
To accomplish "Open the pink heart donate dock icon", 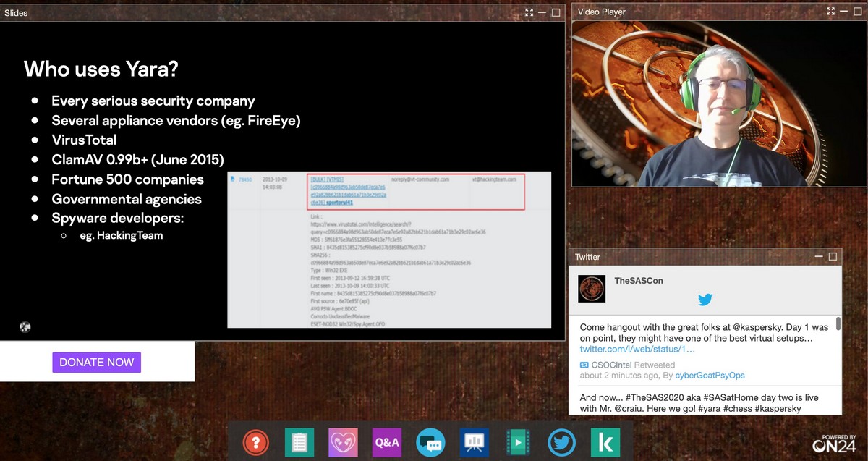I will [x=344, y=442].
